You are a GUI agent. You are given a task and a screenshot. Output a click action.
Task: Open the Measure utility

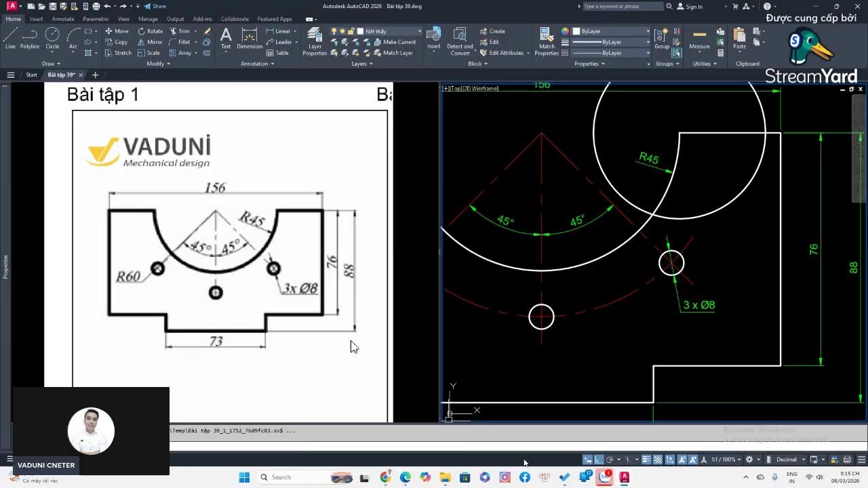[699, 39]
